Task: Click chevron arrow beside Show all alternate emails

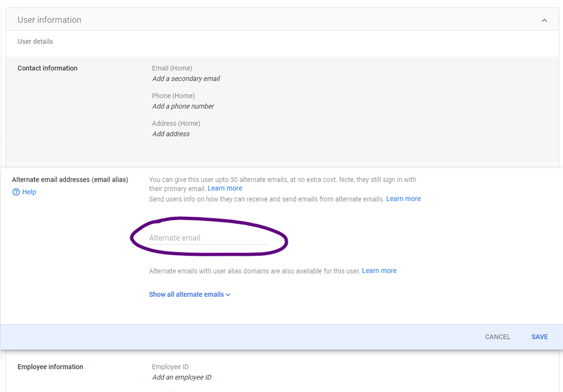Action: tap(228, 295)
